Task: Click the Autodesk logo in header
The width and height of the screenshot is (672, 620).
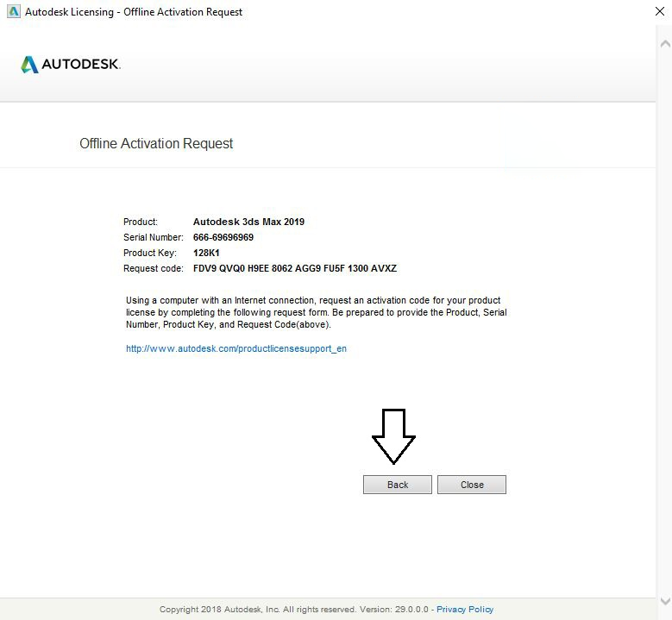Action: tap(71, 65)
